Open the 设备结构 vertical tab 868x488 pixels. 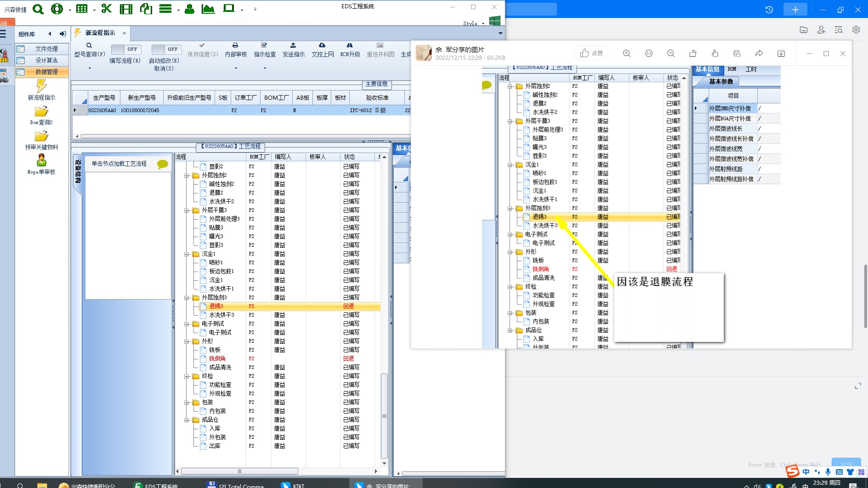78,171
